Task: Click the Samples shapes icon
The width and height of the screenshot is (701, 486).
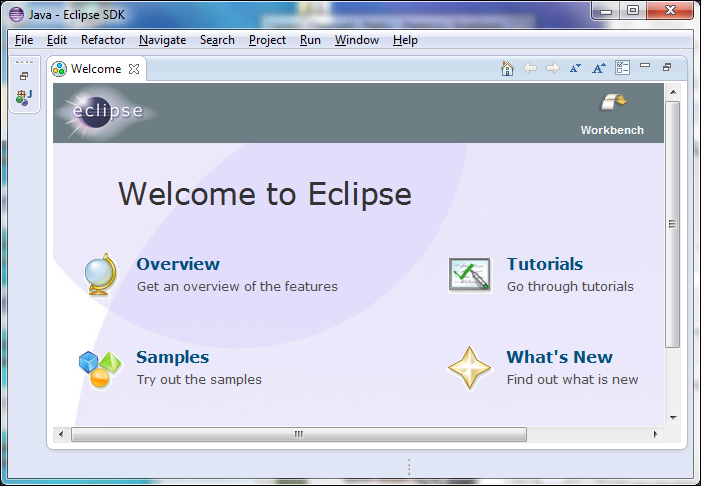Action: pos(100,369)
